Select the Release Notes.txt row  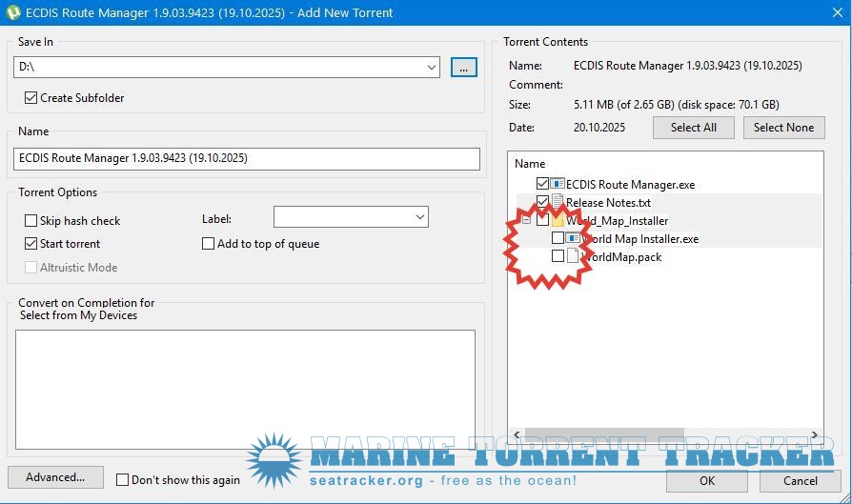tap(608, 203)
